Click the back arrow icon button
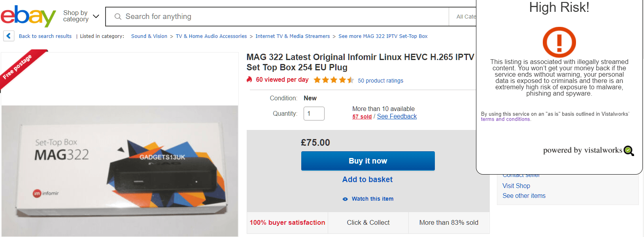This screenshot has width=644, height=237. tap(9, 36)
